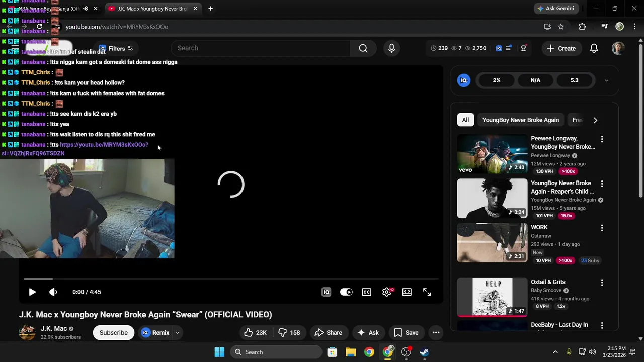Click the 5.3 score pill
The width and height of the screenshot is (644, 362).
tap(574, 80)
